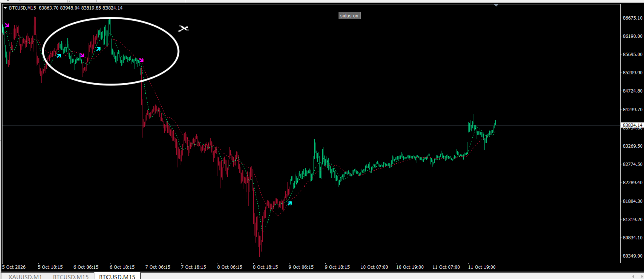Click time axis label 11 Oct 07:00
This screenshot has height=279, width=644.
[446, 267]
